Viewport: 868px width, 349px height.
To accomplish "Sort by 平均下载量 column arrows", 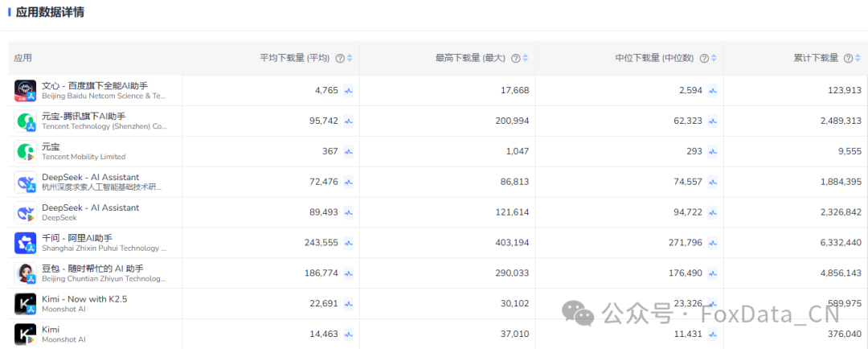I will tap(350, 58).
